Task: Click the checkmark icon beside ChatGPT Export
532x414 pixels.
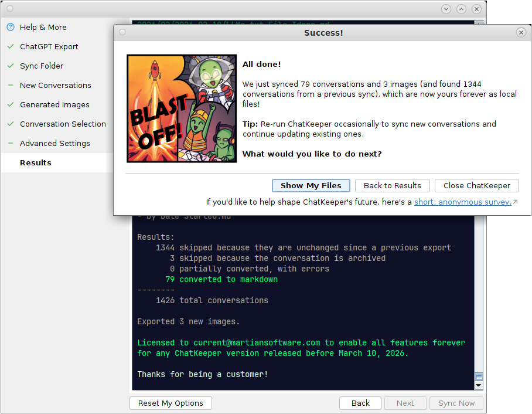Action: 10,46
